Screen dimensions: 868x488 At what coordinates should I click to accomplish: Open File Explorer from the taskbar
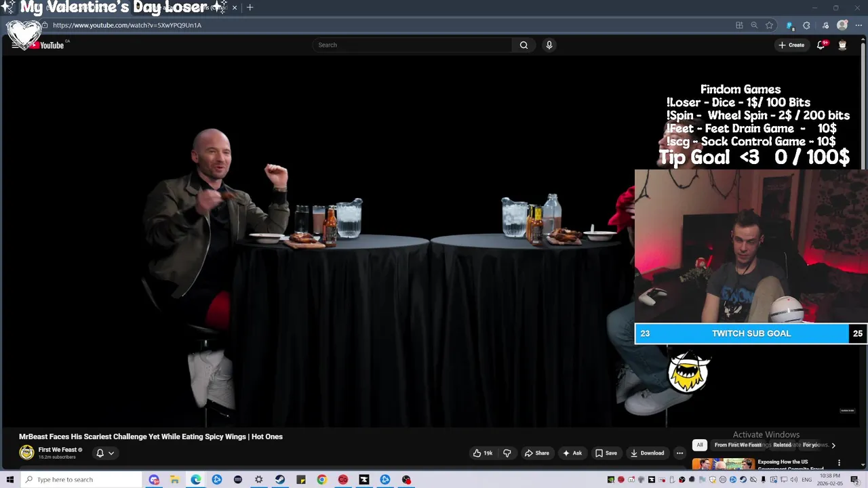(174, 479)
